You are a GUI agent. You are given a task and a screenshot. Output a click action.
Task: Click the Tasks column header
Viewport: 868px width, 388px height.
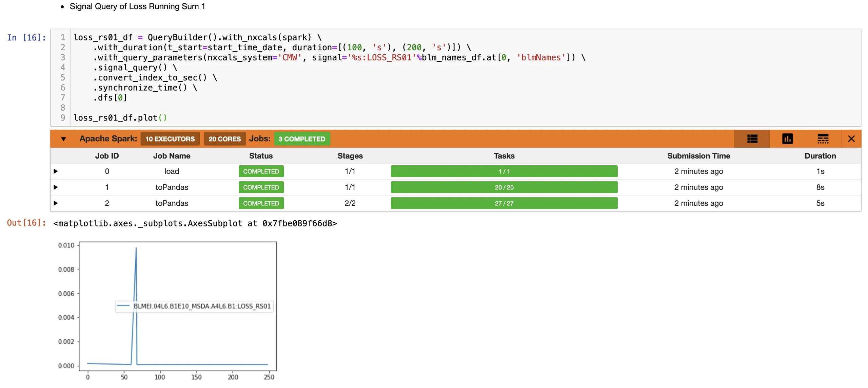[504, 155]
